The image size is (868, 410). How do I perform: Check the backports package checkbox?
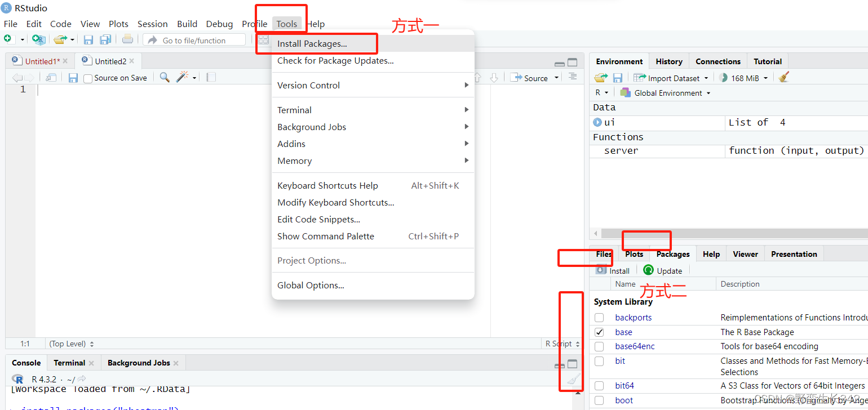pos(599,318)
